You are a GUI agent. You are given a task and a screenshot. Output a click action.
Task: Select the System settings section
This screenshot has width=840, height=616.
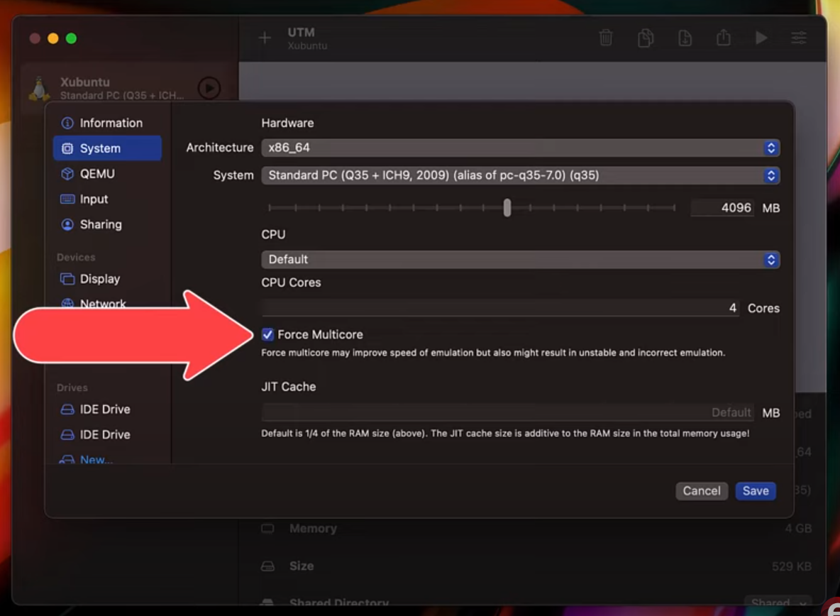pyautogui.click(x=107, y=148)
